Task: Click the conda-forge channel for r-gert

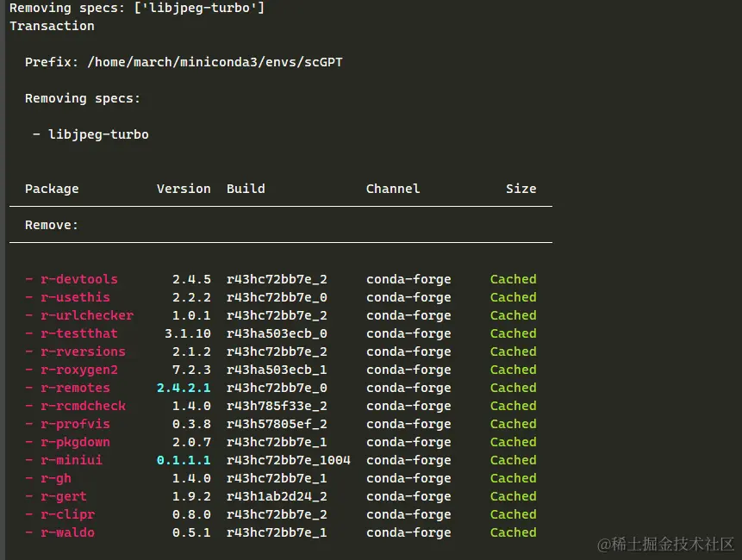Action: pos(408,496)
